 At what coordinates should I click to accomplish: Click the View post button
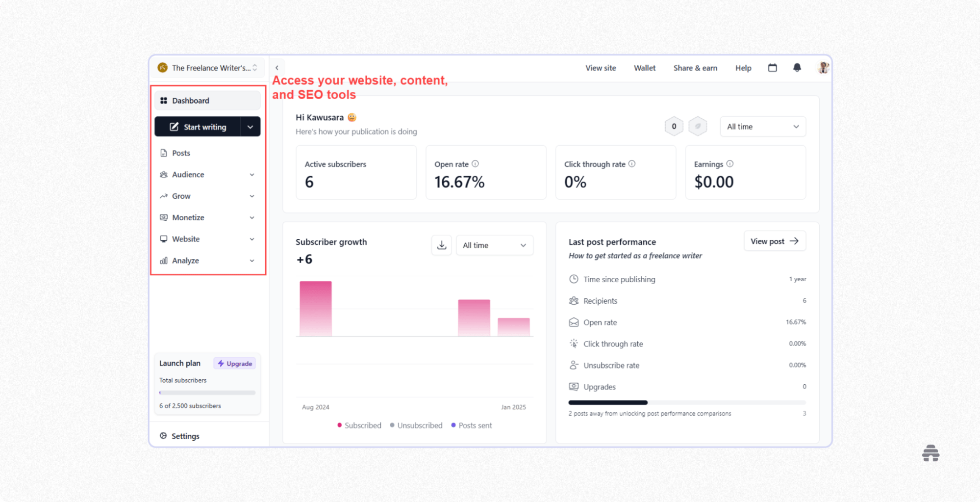coord(775,241)
